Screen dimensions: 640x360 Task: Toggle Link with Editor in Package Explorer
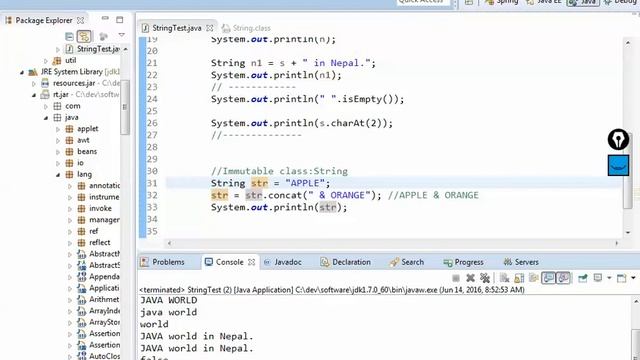click(x=84, y=37)
